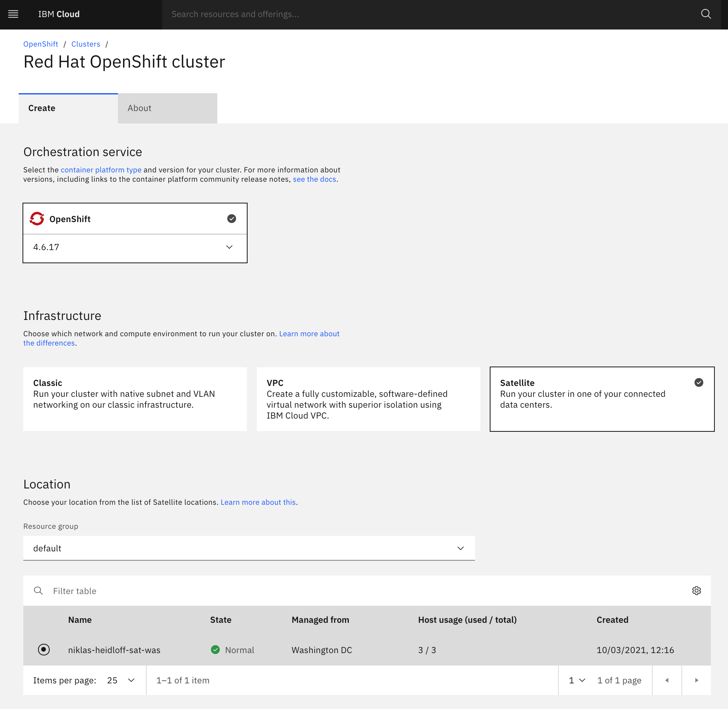Sort by Host usage (used / total) header

(x=467, y=620)
